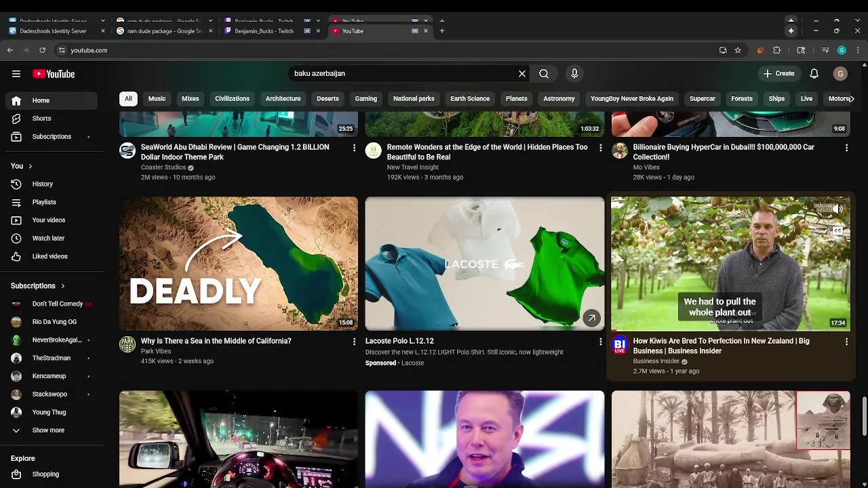The height and width of the screenshot is (488, 868).
Task: Open the account avatar menu
Action: point(840,73)
